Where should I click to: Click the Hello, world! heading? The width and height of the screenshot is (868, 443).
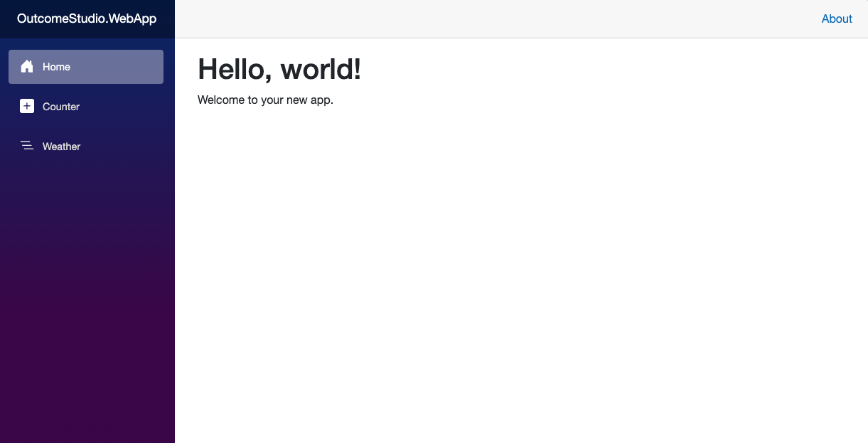pos(279,69)
